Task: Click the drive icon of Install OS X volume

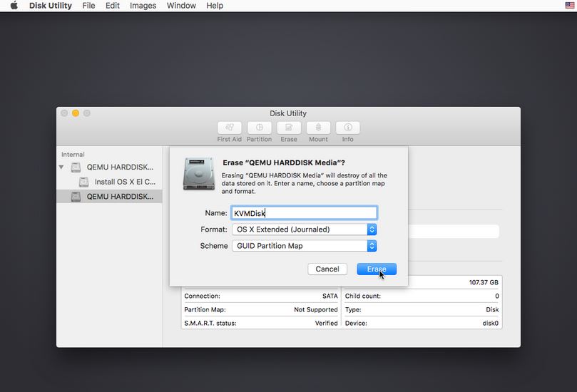Action: coord(84,182)
